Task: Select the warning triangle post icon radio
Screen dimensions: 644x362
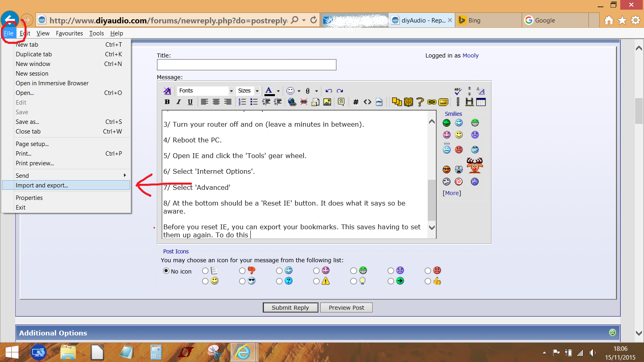Action: [316, 281]
